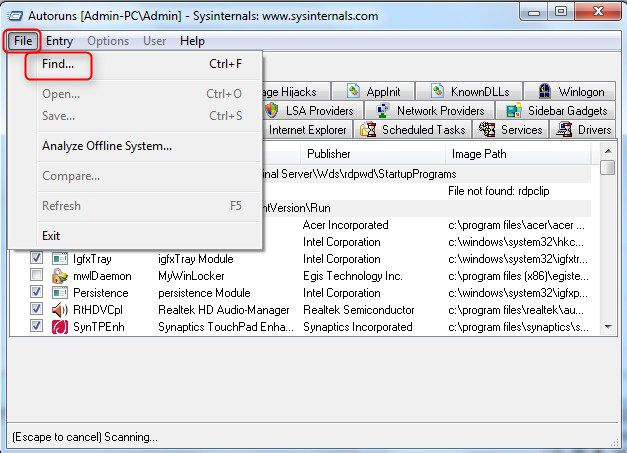The width and height of the screenshot is (627, 453).
Task: Uncheck the RtHDVCpl checkbox
Action: (x=36, y=309)
